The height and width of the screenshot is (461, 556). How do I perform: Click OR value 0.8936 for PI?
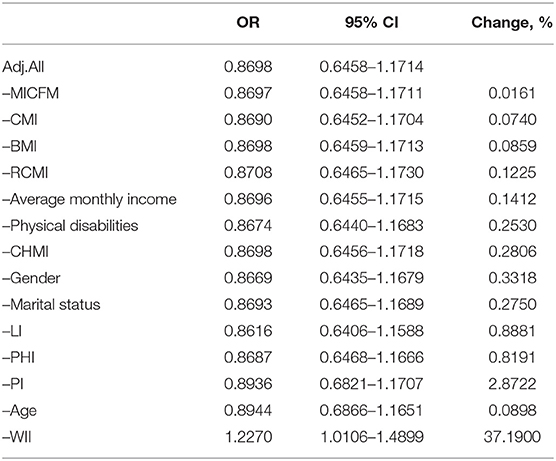coord(248,384)
